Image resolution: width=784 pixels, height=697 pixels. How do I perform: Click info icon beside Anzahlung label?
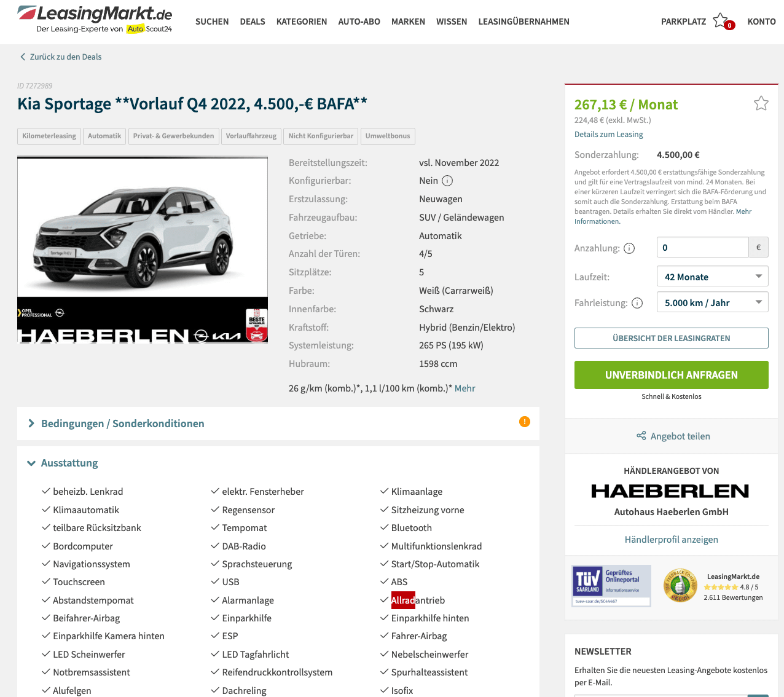[x=629, y=248]
